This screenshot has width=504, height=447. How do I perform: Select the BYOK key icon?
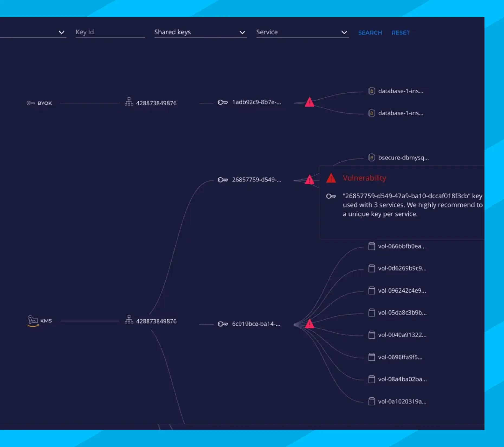click(31, 103)
